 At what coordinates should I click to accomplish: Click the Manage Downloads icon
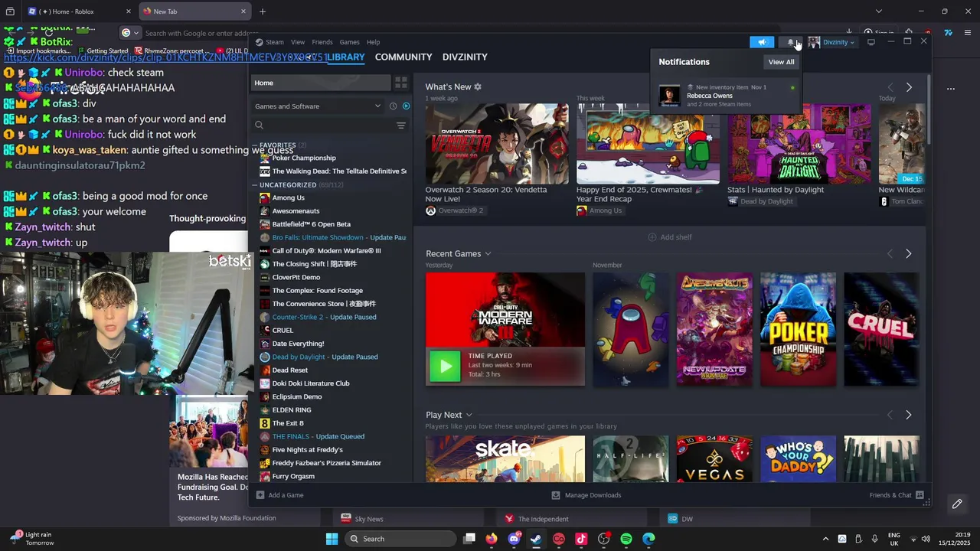tap(556, 495)
